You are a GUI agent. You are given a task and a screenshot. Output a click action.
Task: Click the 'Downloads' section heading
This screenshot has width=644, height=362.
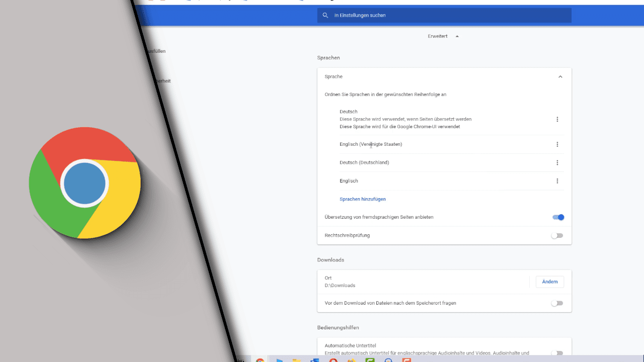pyautogui.click(x=331, y=260)
